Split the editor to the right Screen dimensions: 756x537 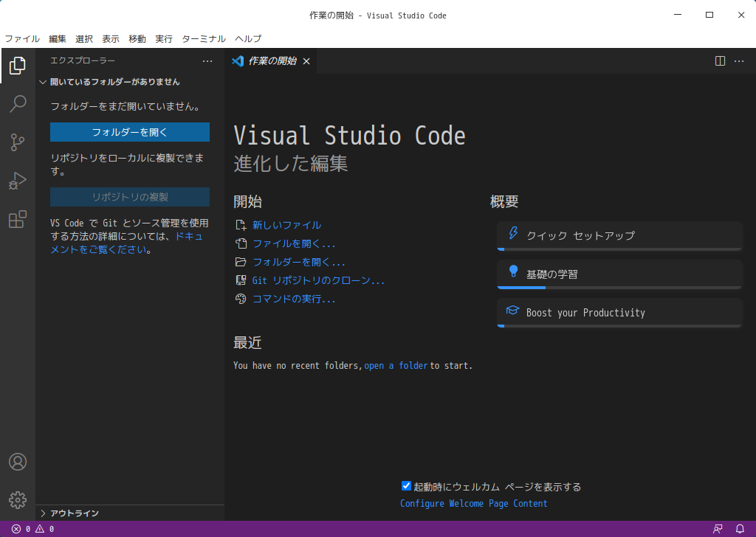[x=720, y=61]
